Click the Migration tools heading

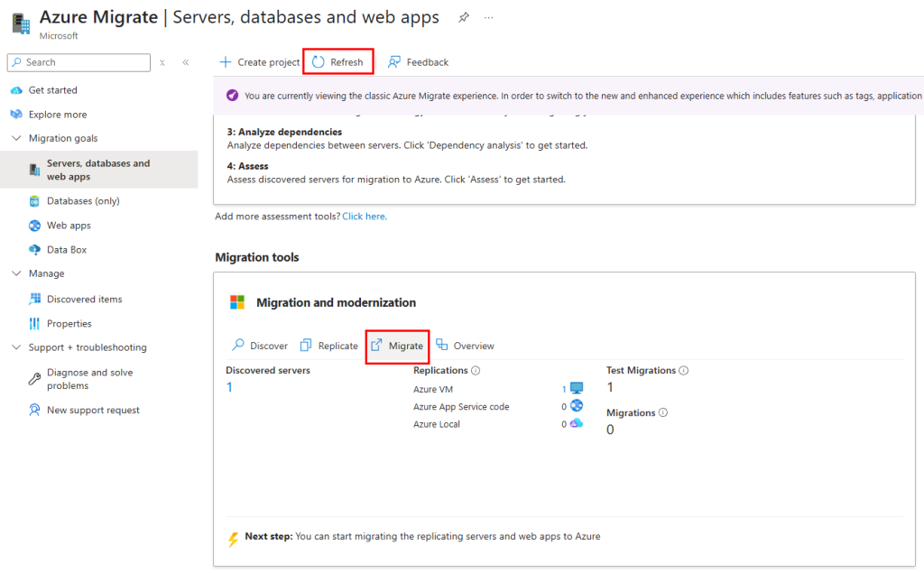[x=257, y=257]
